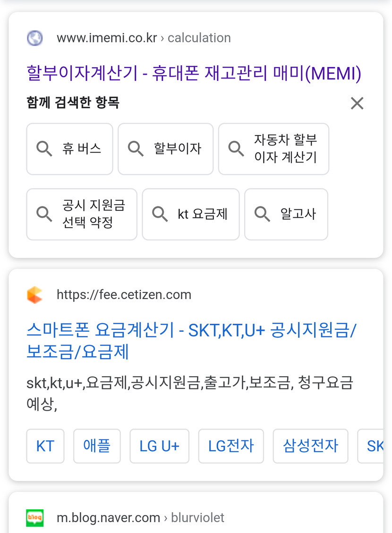Click the green Naver blog favicon
This screenshot has height=533, width=392.
[35, 518]
